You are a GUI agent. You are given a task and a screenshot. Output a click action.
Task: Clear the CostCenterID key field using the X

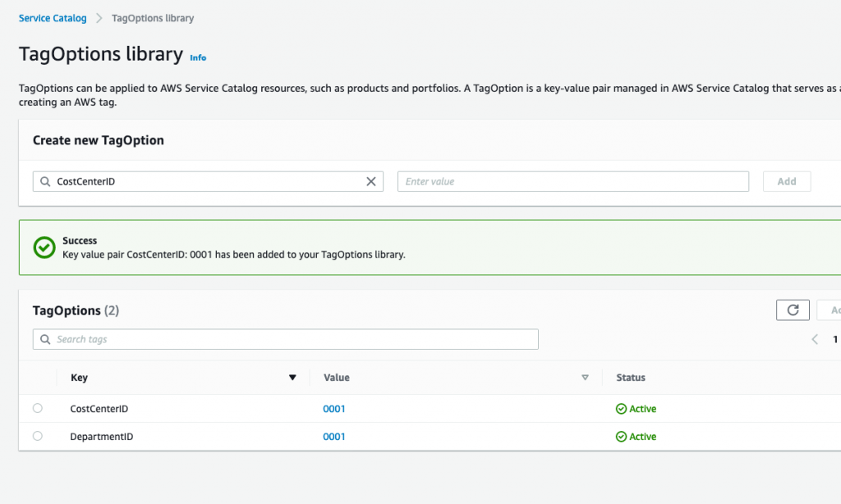370,181
